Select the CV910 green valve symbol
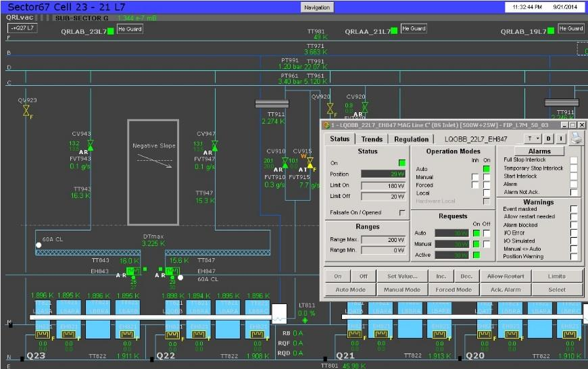Image resolution: width=588 pixels, height=369 pixels. 285,163
